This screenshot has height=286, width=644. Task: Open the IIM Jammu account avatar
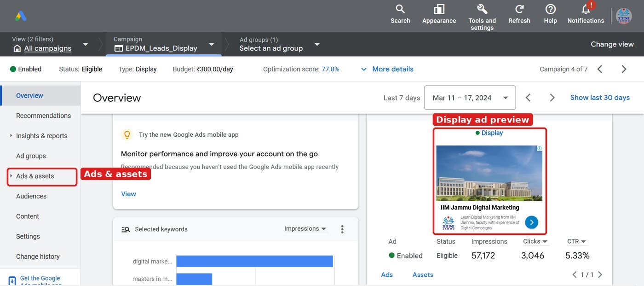point(624,16)
